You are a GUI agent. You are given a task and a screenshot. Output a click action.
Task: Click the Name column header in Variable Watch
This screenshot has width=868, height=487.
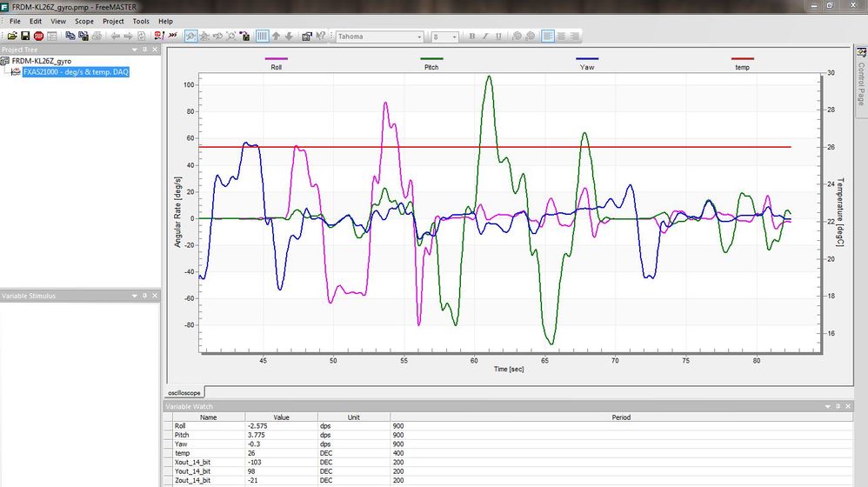[209, 417]
